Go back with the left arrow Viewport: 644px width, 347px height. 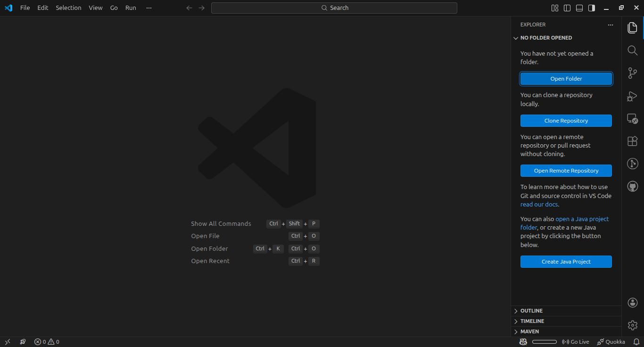tap(189, 8)
